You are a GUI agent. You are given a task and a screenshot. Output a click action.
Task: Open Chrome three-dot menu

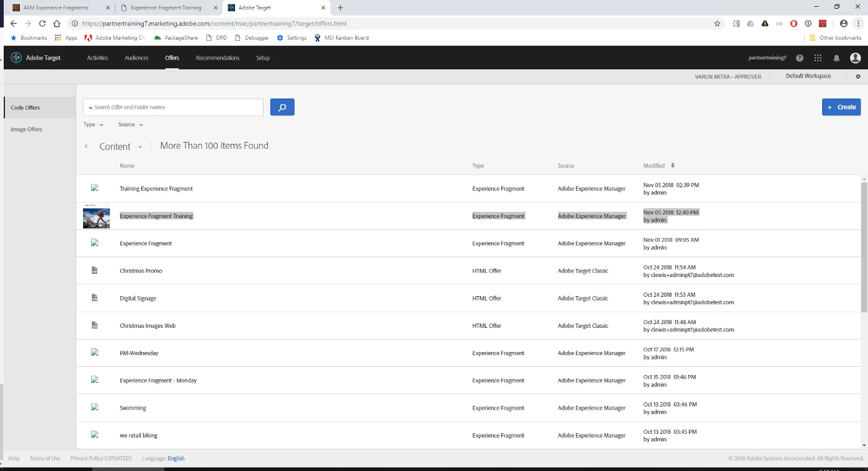859,24
